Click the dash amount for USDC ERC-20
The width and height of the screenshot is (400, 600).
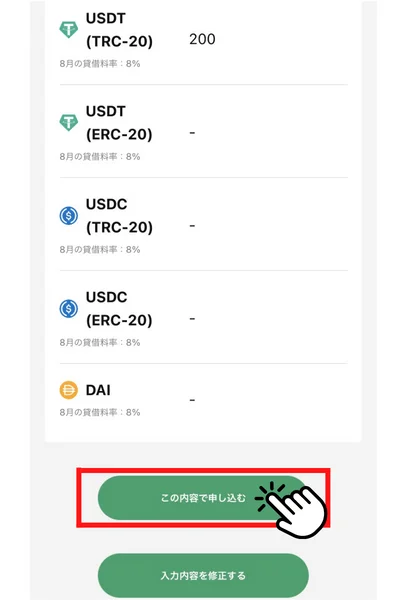[192, 319]
